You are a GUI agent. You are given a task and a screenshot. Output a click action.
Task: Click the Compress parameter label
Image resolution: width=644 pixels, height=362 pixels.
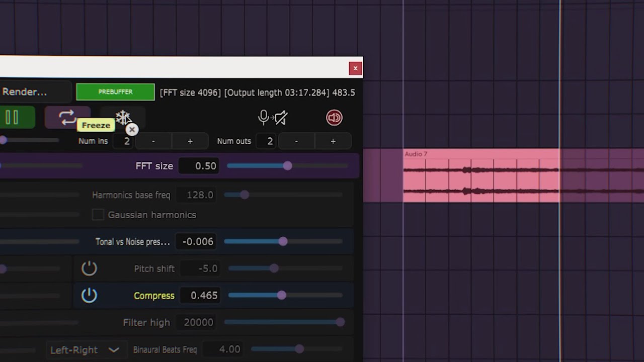click(154, 296)
